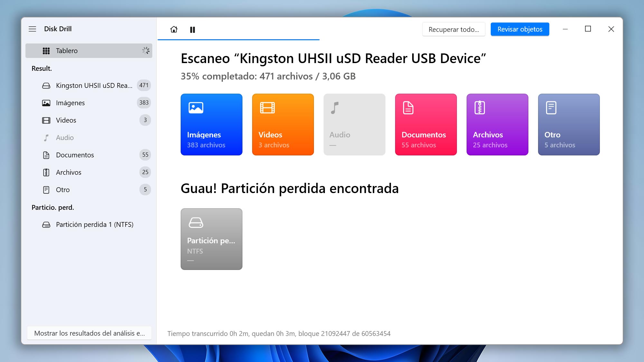Click the 5 count badge for Otro
This screenshot has height=362, width=644.
(145, 190)
